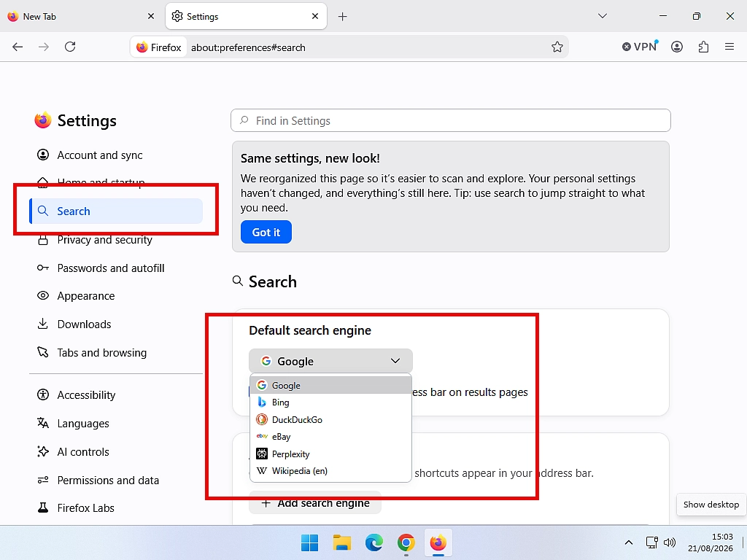Open Firefox Labs settings
The height and width of the screenshot is (560, 747).
[x=116, y=508]
